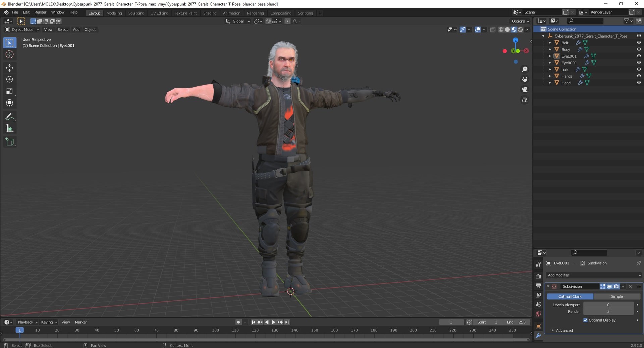Open the World properties tab
Screen dimensions: 644x348
(538, 314)
